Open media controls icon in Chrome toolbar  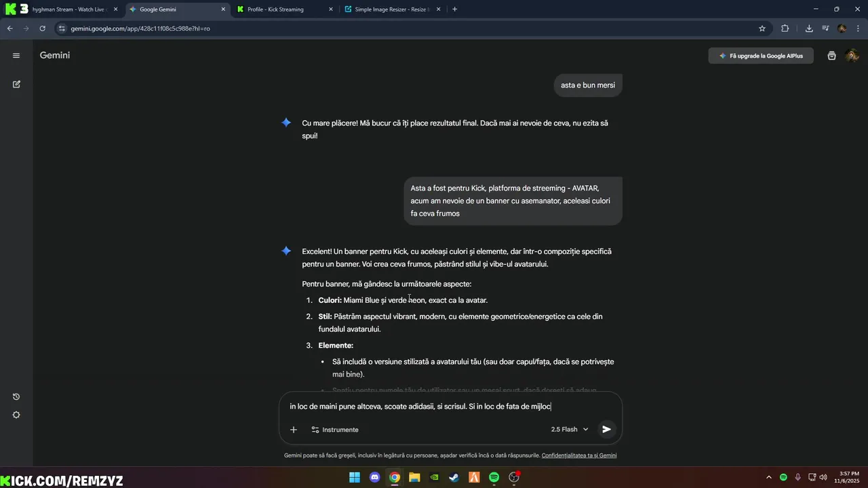pyautogui.click(x=825, y=28)
